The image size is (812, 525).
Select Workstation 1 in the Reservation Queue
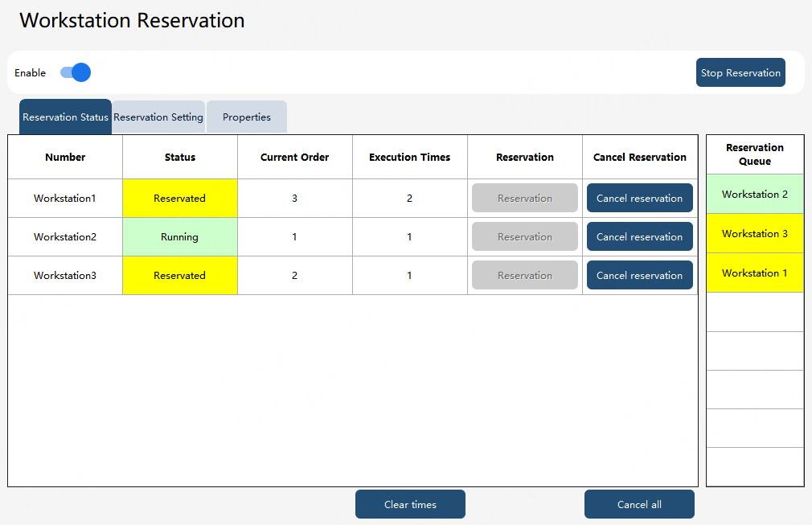(x=755, y=273)
